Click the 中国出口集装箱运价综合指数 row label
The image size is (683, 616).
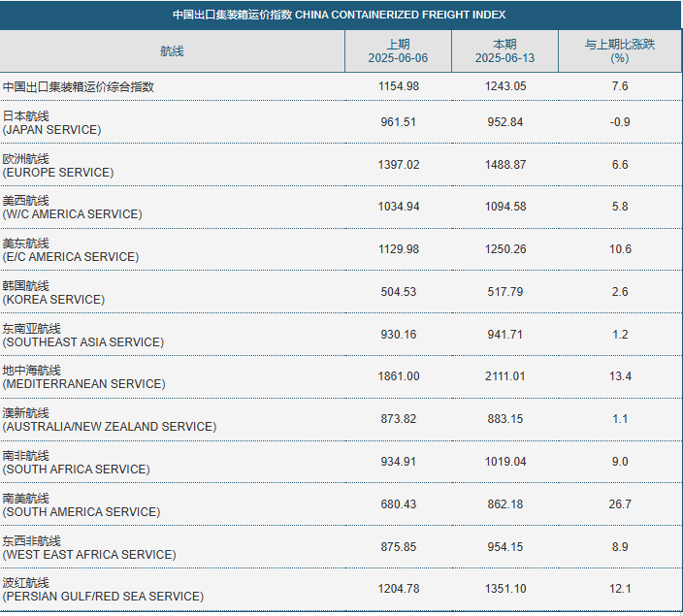tap(79, 86)
